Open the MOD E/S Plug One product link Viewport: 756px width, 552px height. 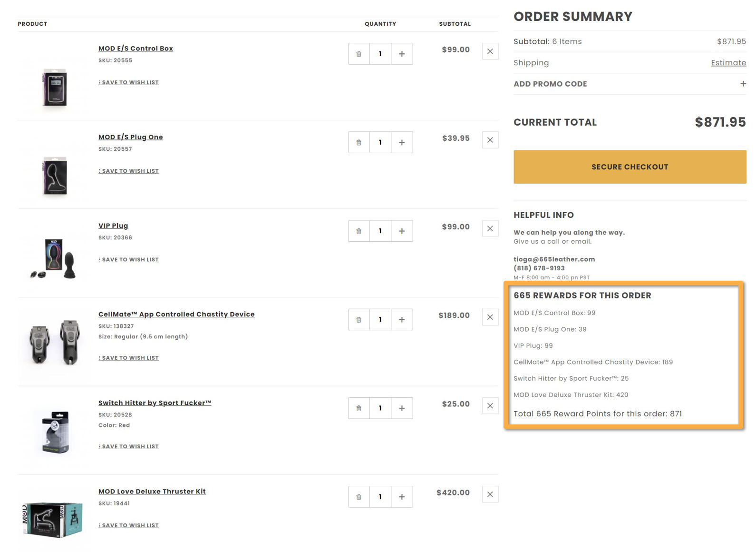[x=130, y=137]
